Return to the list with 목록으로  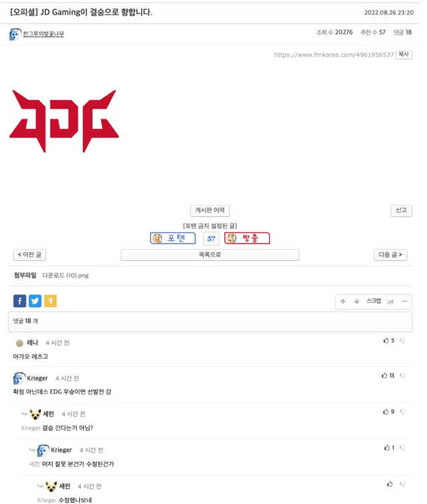coord(210,255)
